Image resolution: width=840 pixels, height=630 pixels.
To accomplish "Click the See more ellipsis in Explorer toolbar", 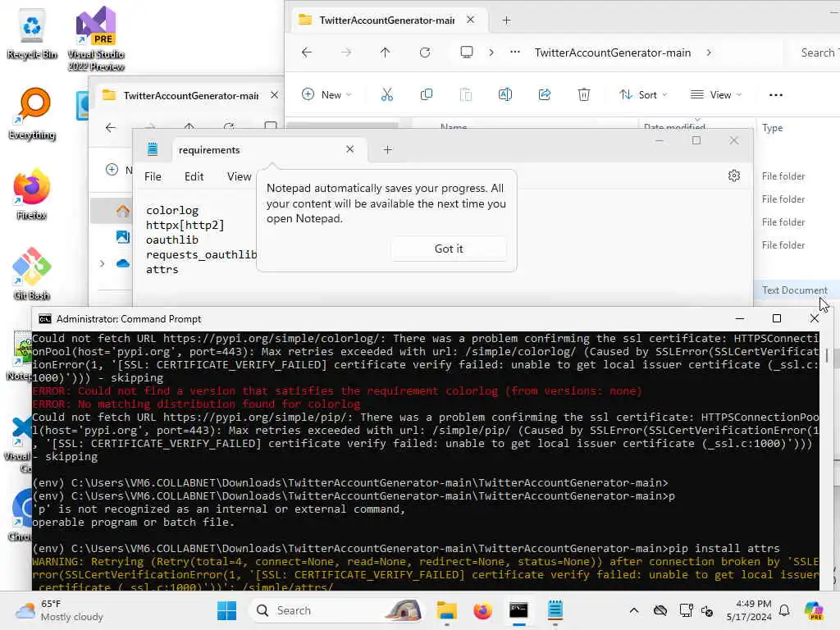I will (x=776, y=95).
